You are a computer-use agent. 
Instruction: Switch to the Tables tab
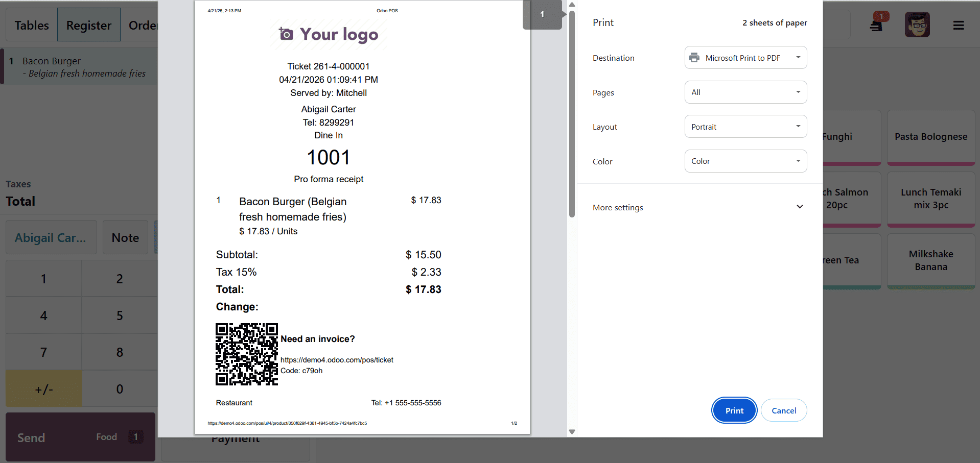click(x=31, y=25)
